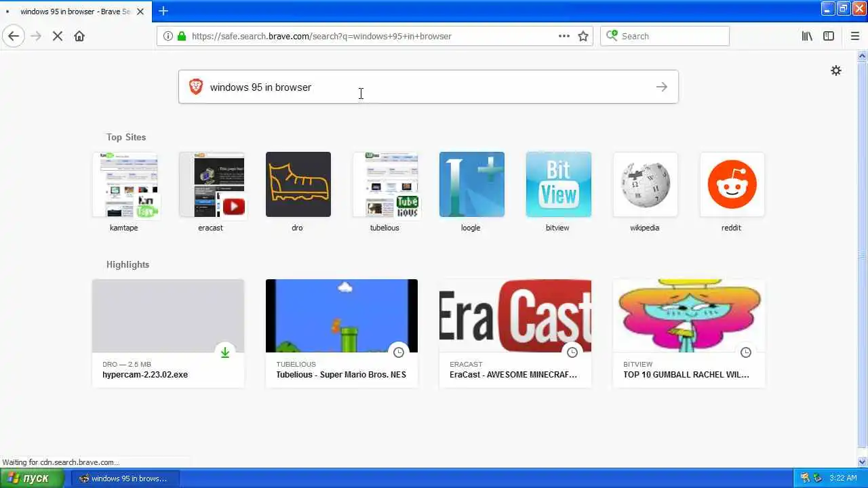
Task: Click the history clock icon on the Bitview card
Action: tap(746, 352)
